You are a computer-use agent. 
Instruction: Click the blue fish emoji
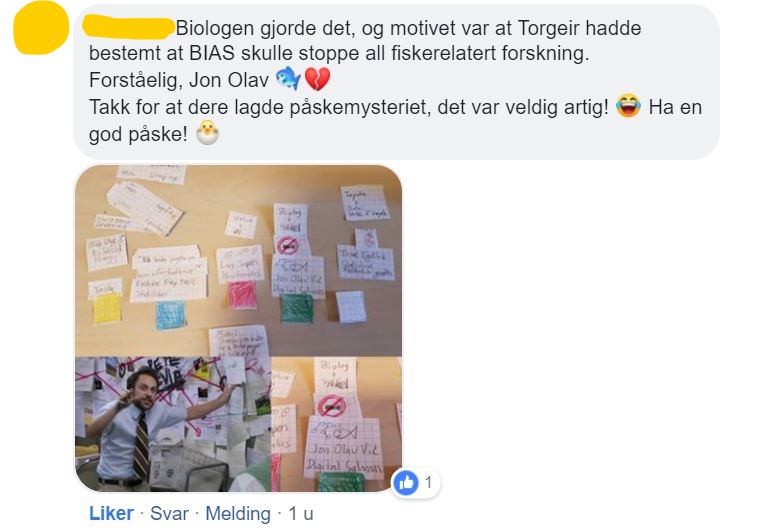(x=288, y=79)
